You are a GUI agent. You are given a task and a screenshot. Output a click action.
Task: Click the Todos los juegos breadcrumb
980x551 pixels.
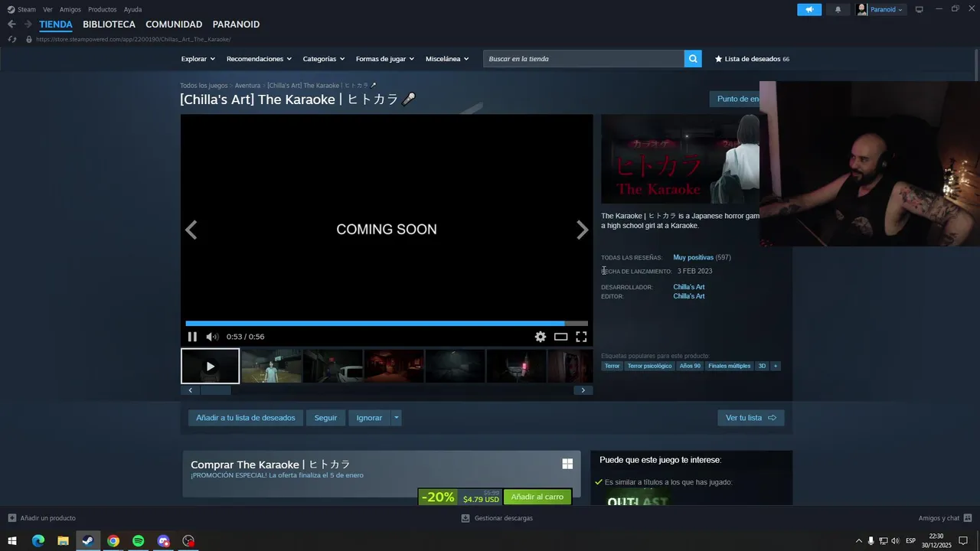(x=204, y=86)
